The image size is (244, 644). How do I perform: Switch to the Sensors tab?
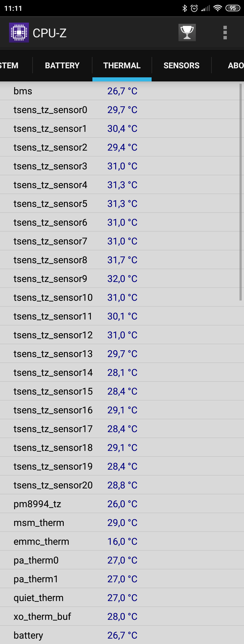[181, 66]
